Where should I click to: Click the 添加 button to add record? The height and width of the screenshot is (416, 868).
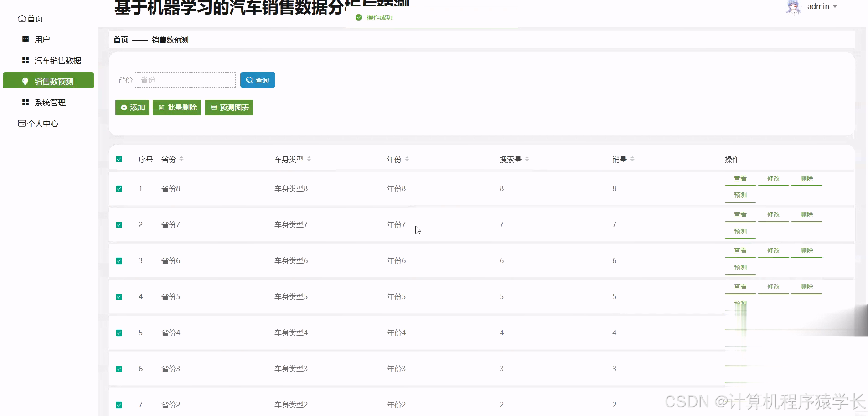coord(132,108)
